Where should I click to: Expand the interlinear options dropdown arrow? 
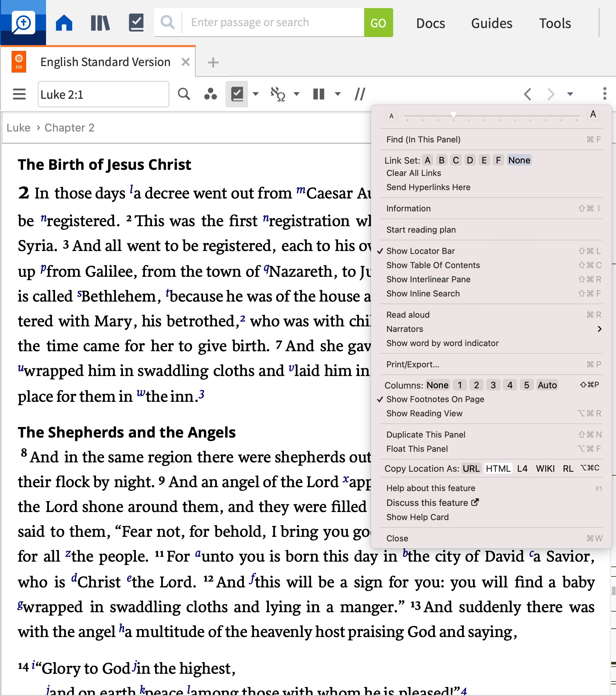point(297,94)
